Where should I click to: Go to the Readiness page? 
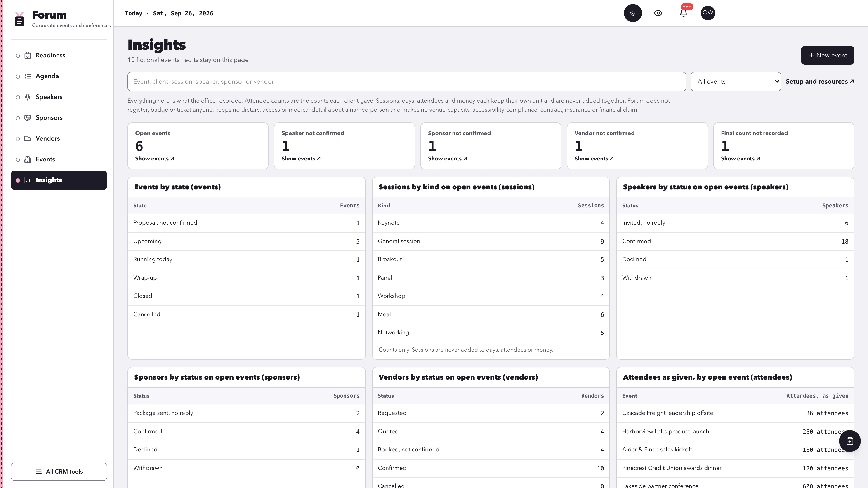59,56
